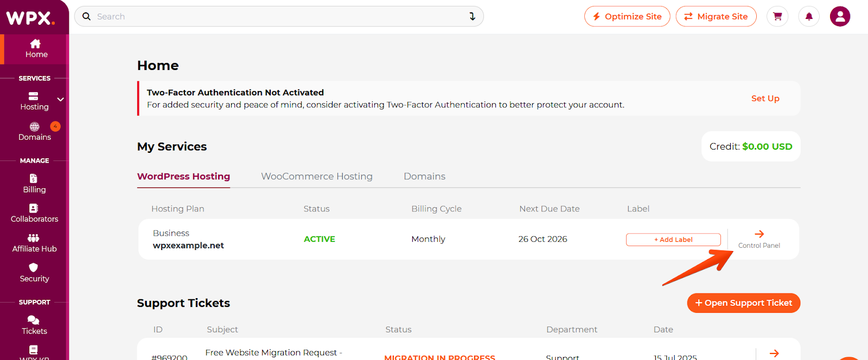Click the arrow icon in search bar
Screen dimensions: 868x360
point(472,16)
